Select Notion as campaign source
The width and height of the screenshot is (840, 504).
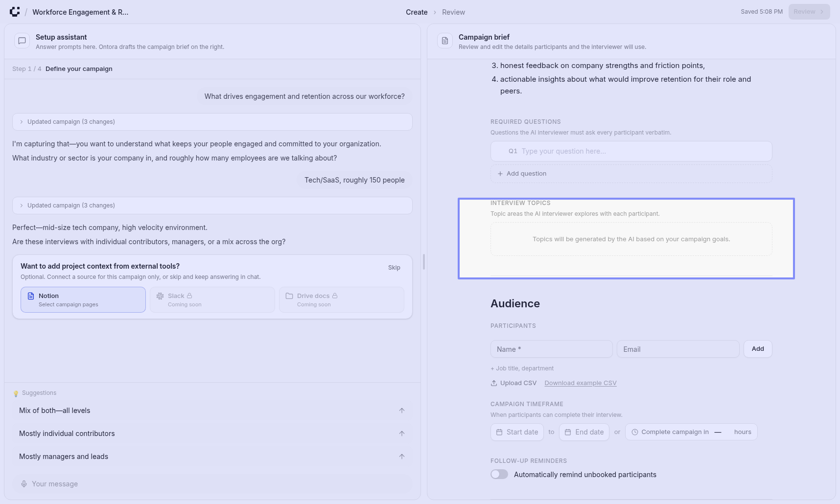[x=83, y=300]
